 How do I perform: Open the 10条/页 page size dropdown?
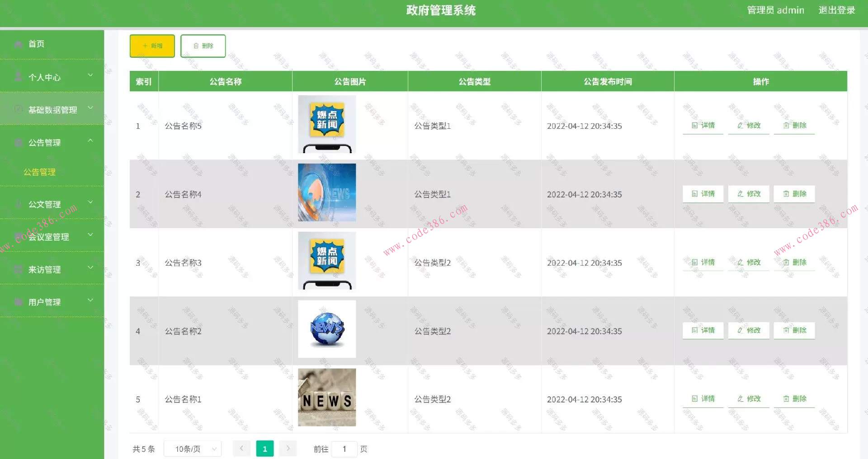tap(192, 448)
